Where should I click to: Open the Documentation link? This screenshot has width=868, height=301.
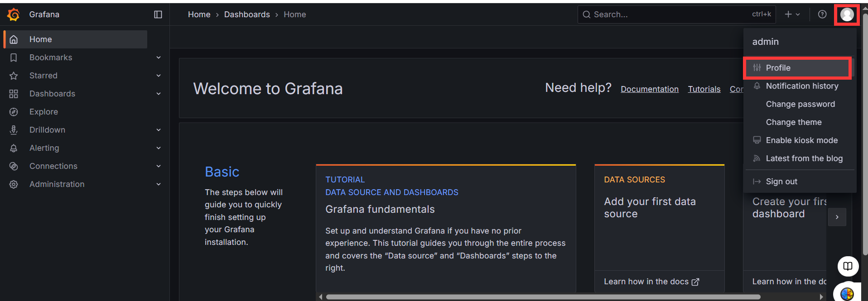tap(650, 89)
